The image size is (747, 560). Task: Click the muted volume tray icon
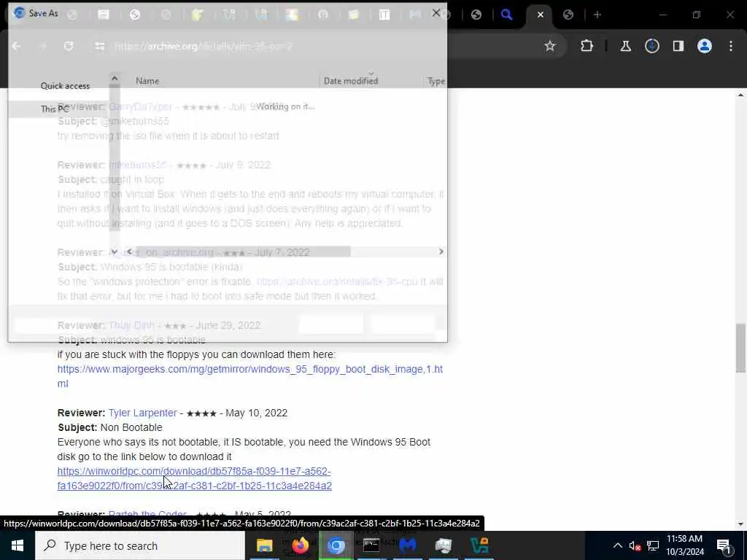coord(635,545)
